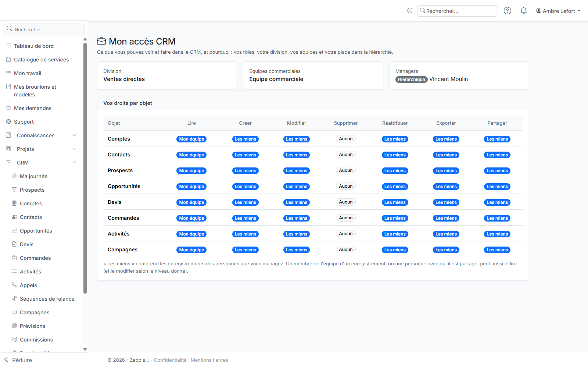Open Tableau de bord icon in sidebar
Viewport: 588px width, 368px height.
click(x=8, y=46)
